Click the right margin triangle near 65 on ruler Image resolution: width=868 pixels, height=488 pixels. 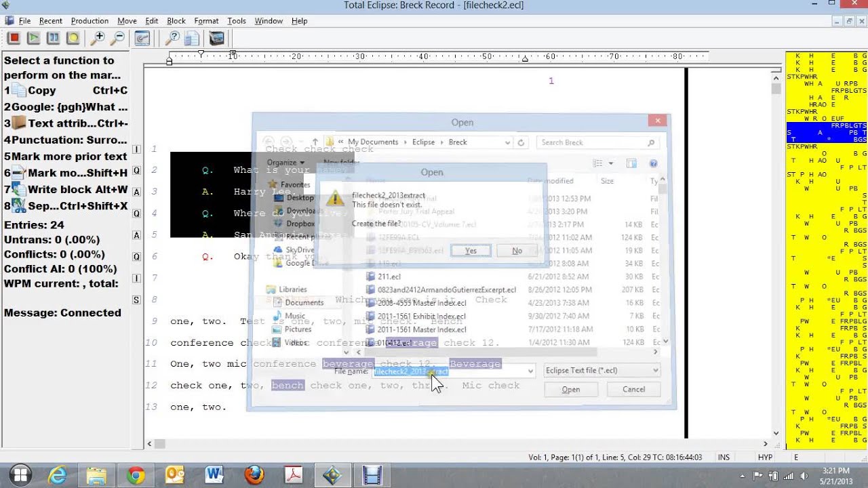click(x=524, y=59)
